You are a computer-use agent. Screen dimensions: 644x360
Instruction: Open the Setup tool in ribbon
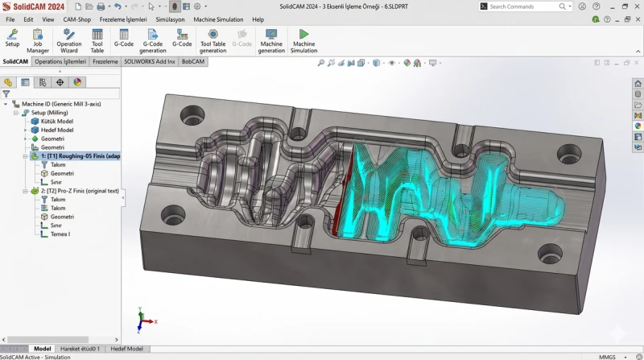(12, 38)
